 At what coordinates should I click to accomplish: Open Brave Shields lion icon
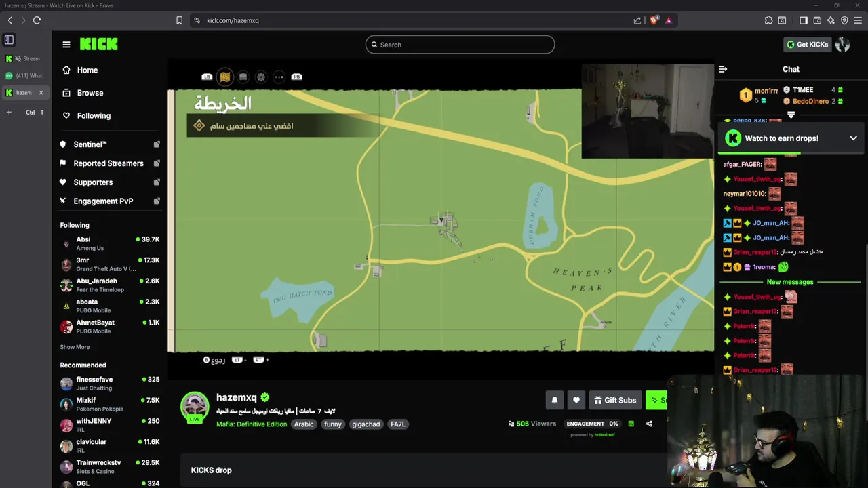tap(654, 20)
